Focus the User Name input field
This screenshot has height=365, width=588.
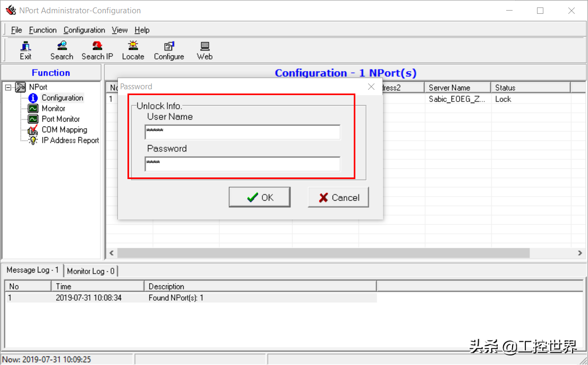coord(242,132)
